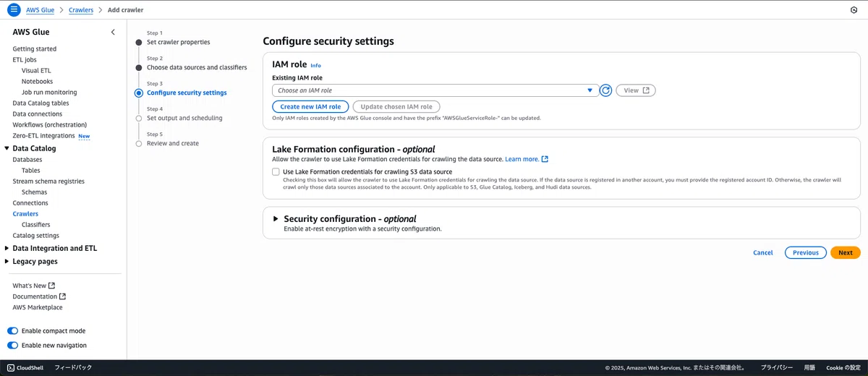Open What's New link
This screenshot has height=376, width=868.
coord(29,286)
